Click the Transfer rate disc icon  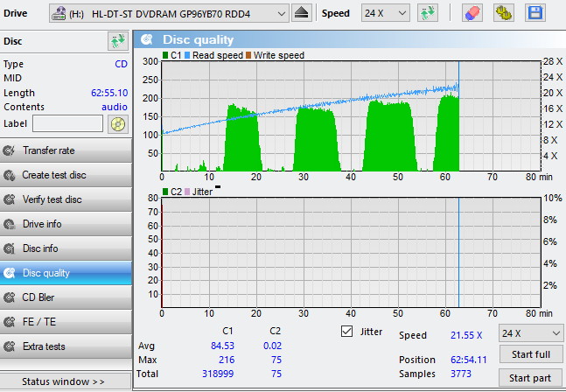(9, 150)
